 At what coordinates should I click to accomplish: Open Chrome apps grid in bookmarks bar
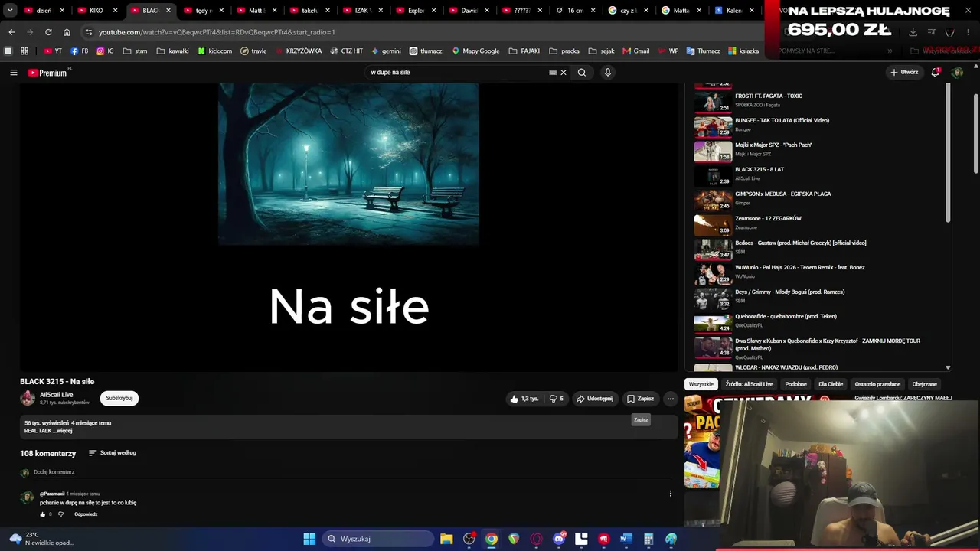24,51
